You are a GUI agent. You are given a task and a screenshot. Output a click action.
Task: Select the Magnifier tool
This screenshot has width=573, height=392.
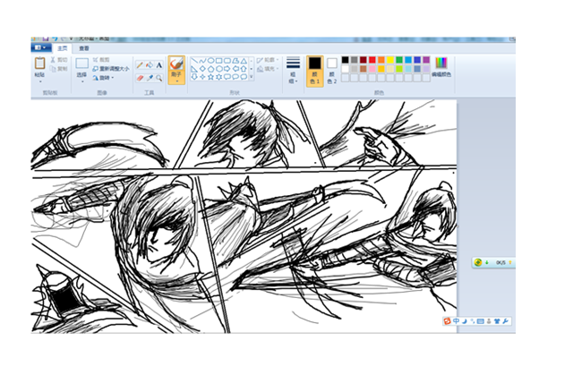point(159,78)
